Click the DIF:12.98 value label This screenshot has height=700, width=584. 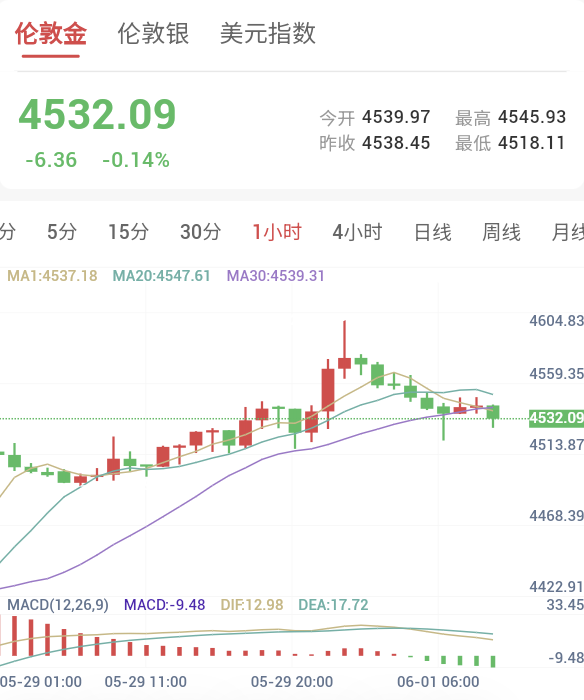tap(252, 605)
